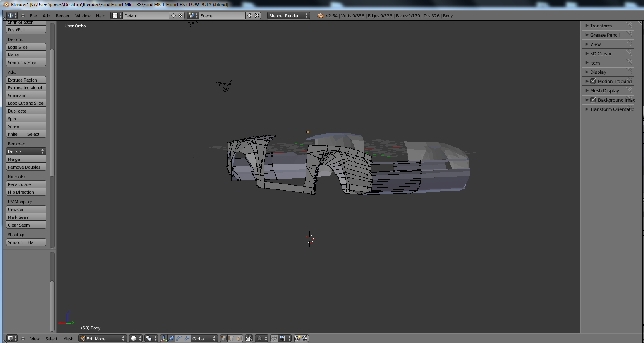Viewport: 644px width, 343px height.
Task: Enable the Motion Tracking checkbox
Action: click(x=593, y=81)
